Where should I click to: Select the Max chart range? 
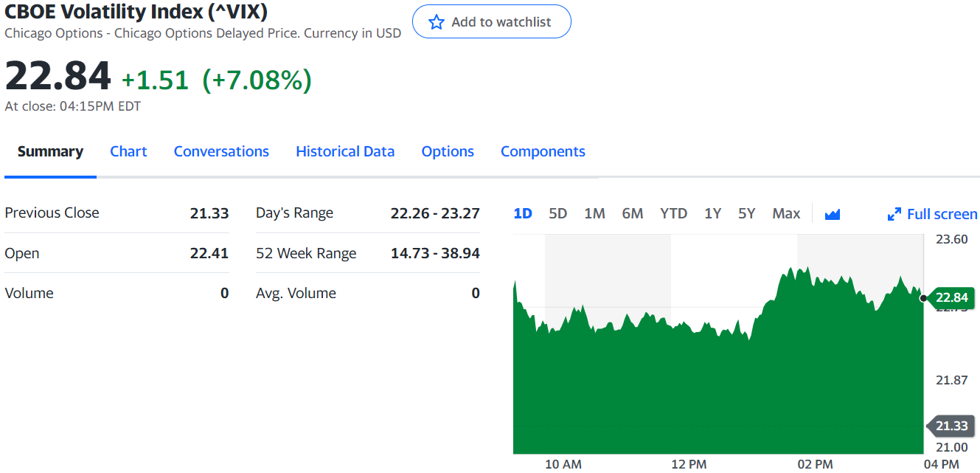[x=786, y=213]
